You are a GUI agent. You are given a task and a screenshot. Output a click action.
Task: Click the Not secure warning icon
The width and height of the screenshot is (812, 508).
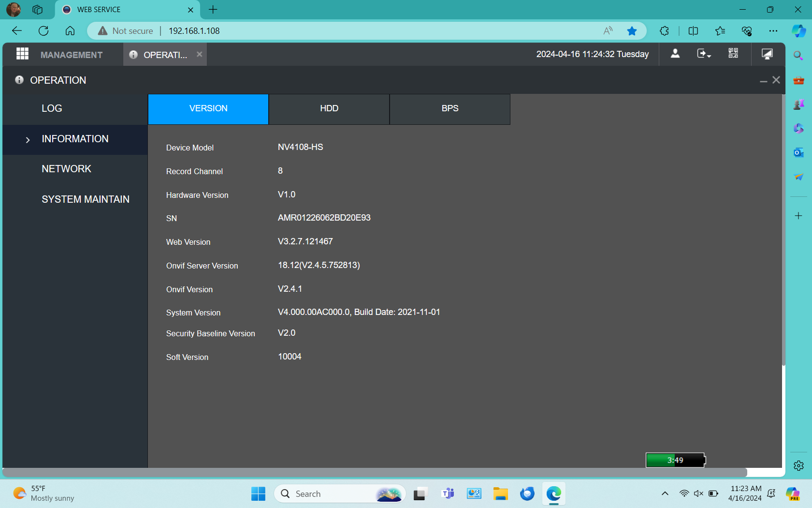point(102,31)
